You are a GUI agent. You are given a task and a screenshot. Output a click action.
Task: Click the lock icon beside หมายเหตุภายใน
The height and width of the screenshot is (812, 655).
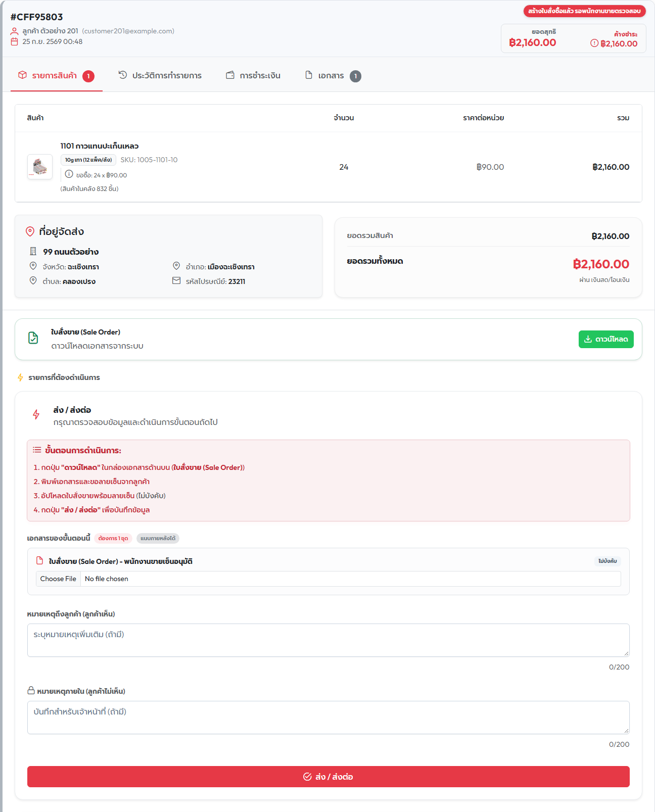click(31, 690)
